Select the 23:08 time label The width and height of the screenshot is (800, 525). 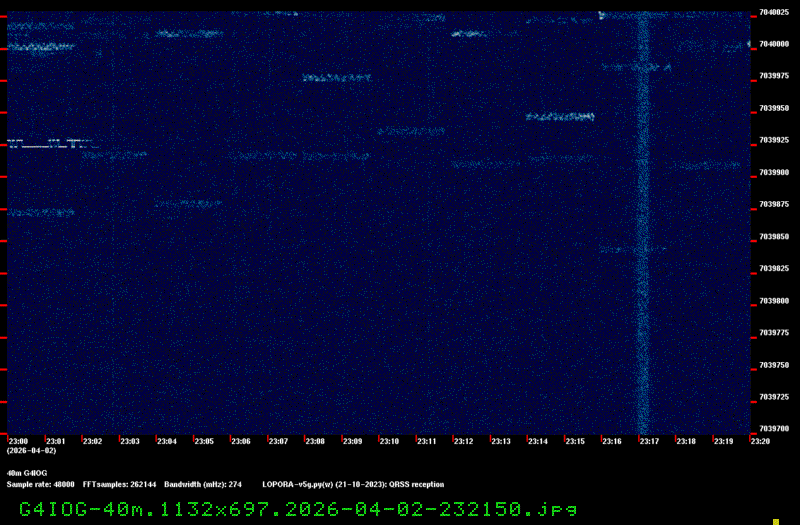click(x=315, y=441)
